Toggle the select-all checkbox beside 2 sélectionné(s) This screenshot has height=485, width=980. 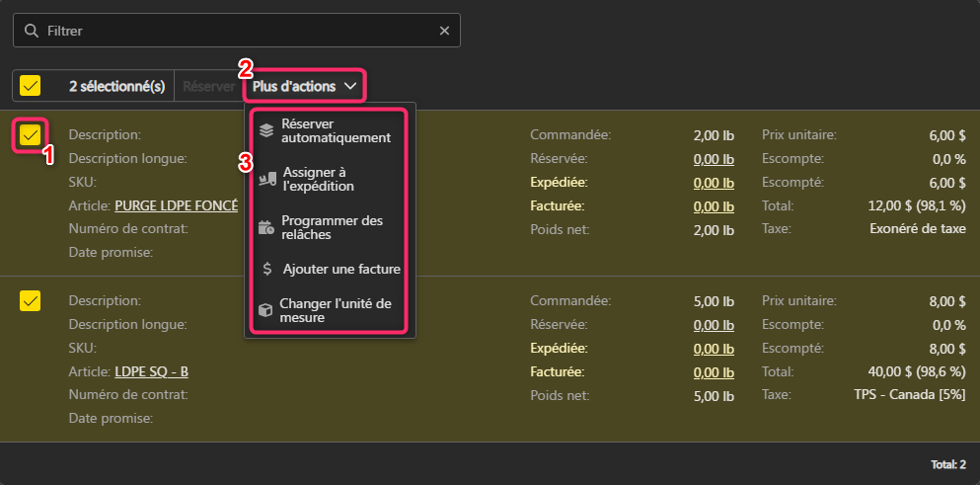30,86
